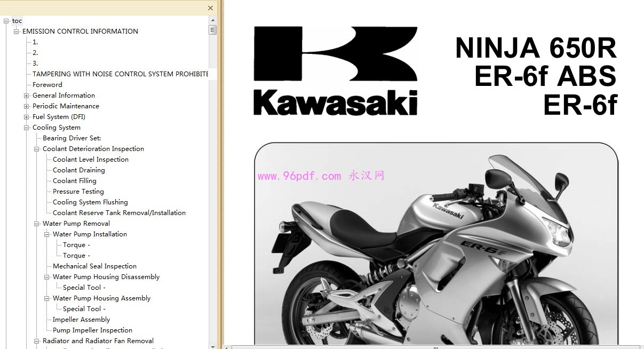Open the Bearing Driver Set bookmark
Image resolution: width=644 pixels, height=349 pixels.
[x=71, y=138]
